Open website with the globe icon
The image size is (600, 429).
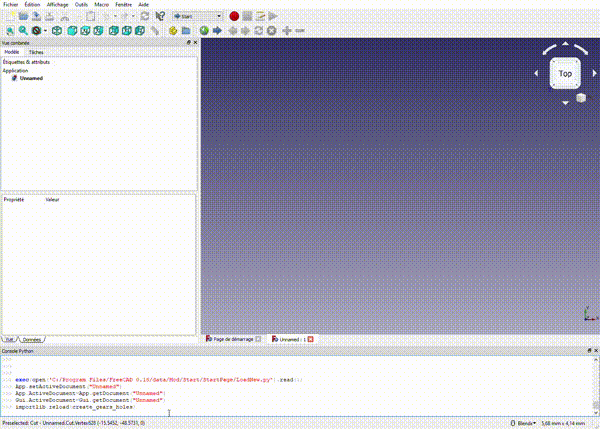pos(204,31)
